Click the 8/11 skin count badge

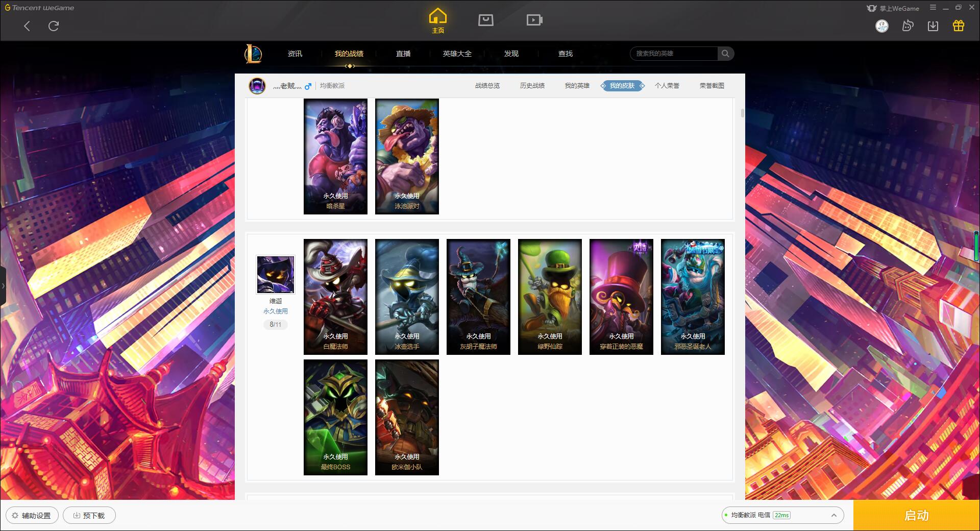click(276, 324)
